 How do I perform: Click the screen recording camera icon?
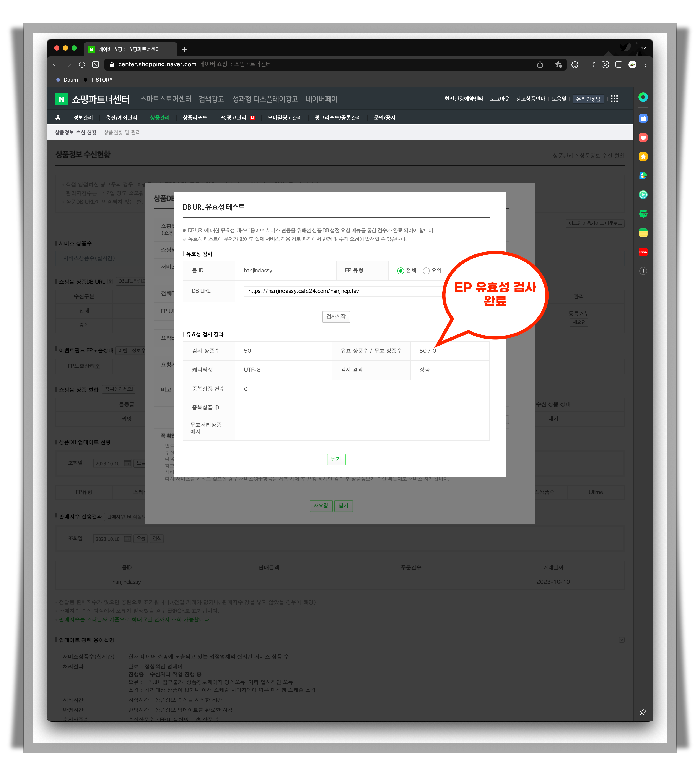coord(592,64)
